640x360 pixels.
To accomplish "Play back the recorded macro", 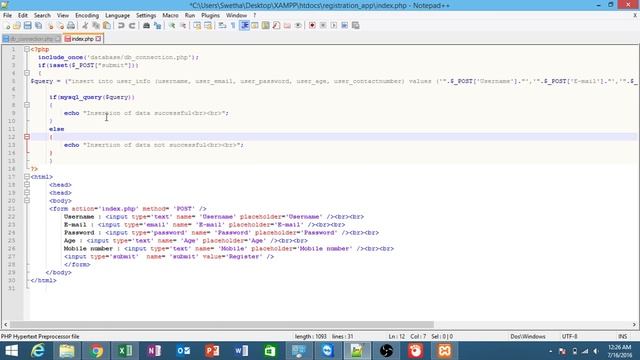I will [333, 26].
